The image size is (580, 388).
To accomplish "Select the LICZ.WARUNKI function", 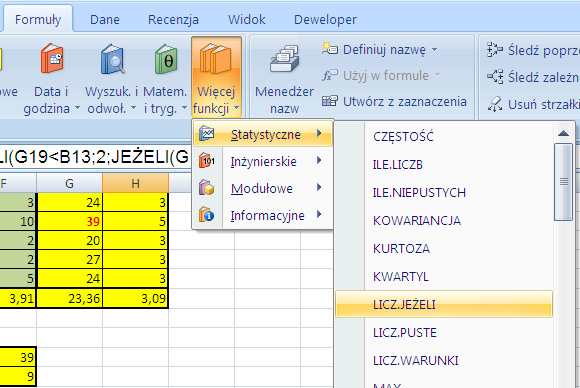I will coord(444,360).
